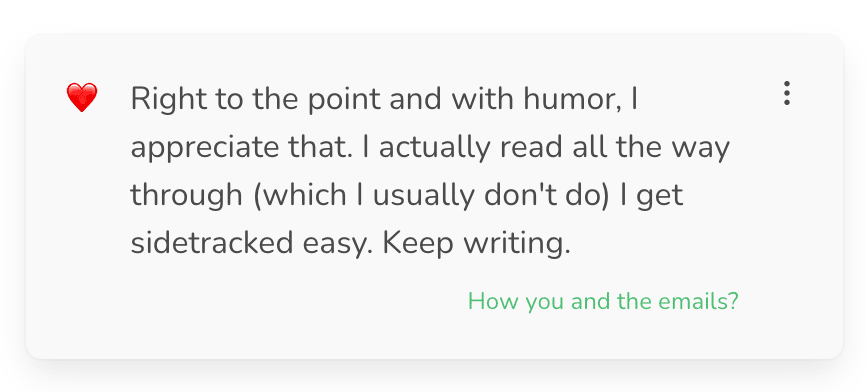
Task: Open the three-dot options menu
Action: coord(786,93)
